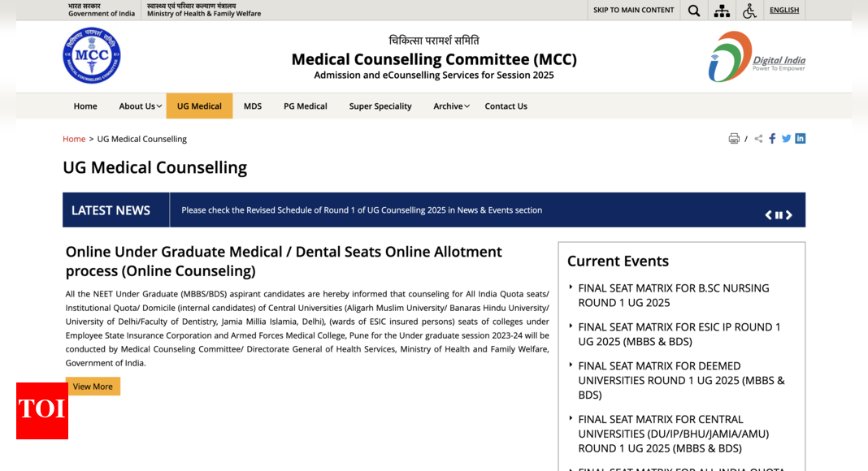Screen dimensions: 868x471
Task: Open the PG Medical menu item
Action: pyautogui.click(x=306, y=106)
